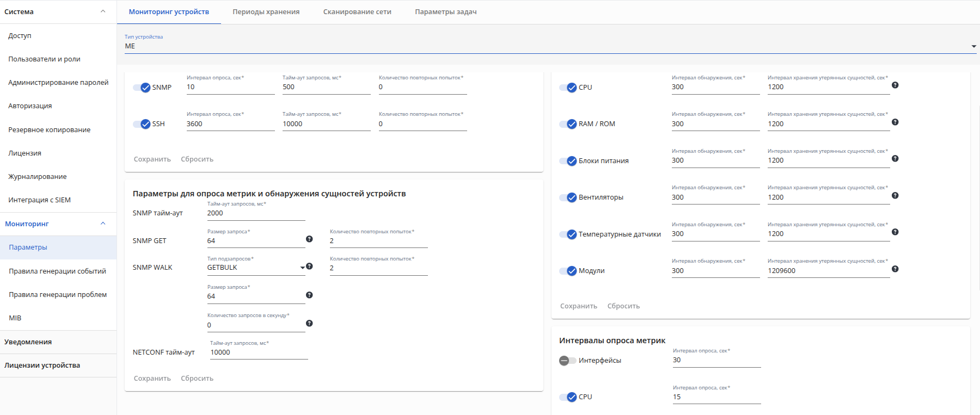
Task: Click the NETCONF тайм-аут input field
Action: tap(259, 352)
